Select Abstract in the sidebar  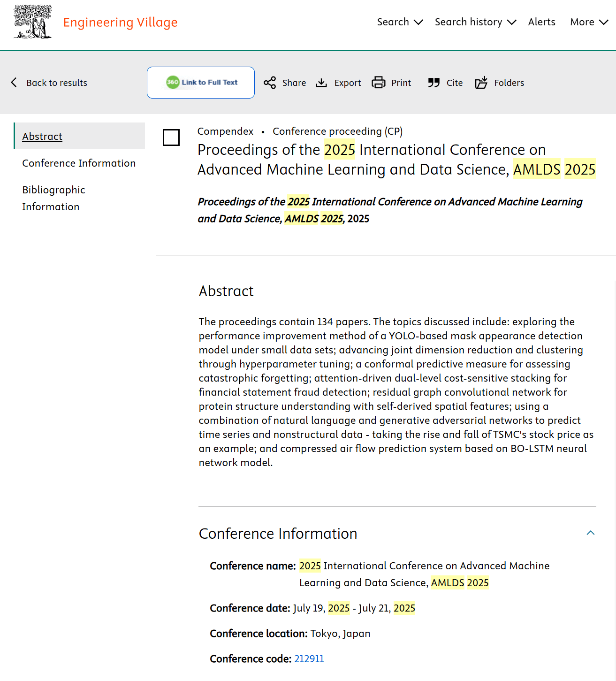point(42,137)
